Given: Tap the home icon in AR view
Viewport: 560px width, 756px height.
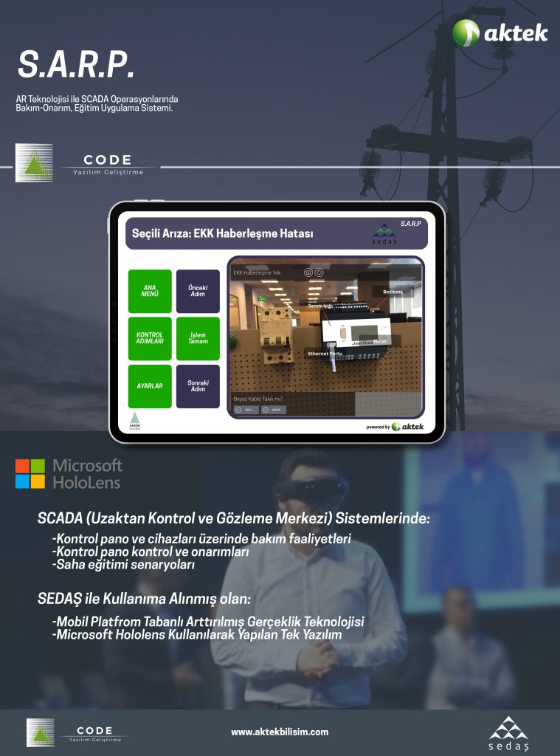Looking at the screenshot, I should click(x=308, y=272).
